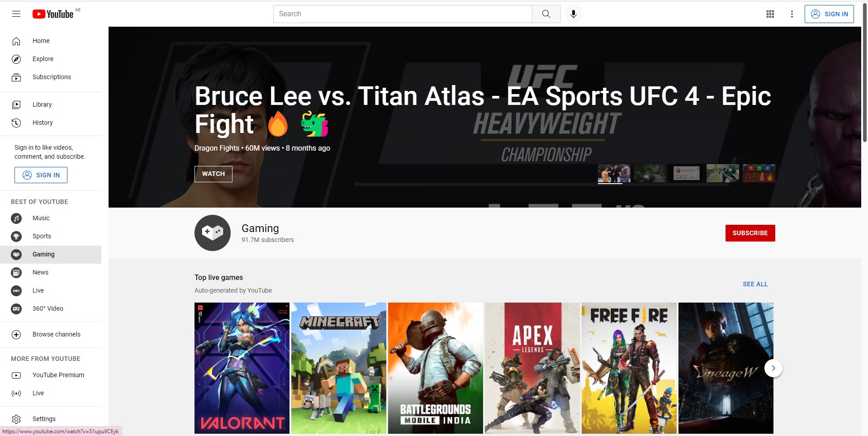Open the three-dot settings menu

click(x=792, y=14)
